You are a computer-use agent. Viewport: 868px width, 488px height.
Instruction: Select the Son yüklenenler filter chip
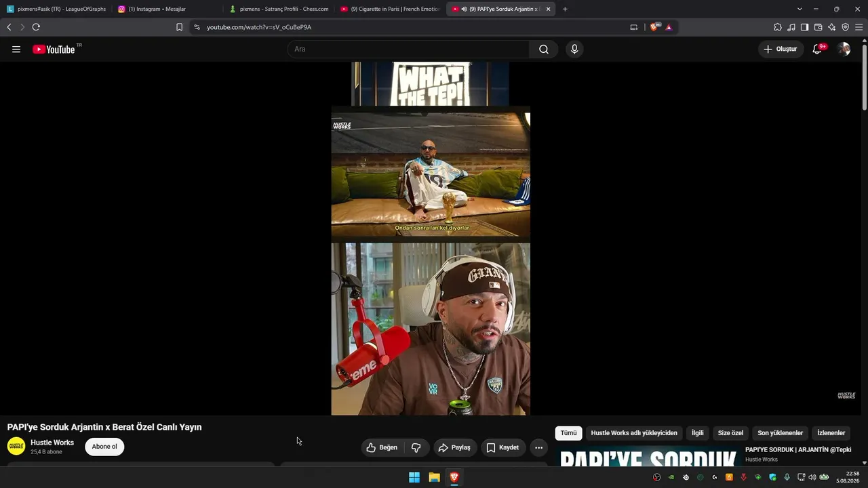click(x=780, y=433)
